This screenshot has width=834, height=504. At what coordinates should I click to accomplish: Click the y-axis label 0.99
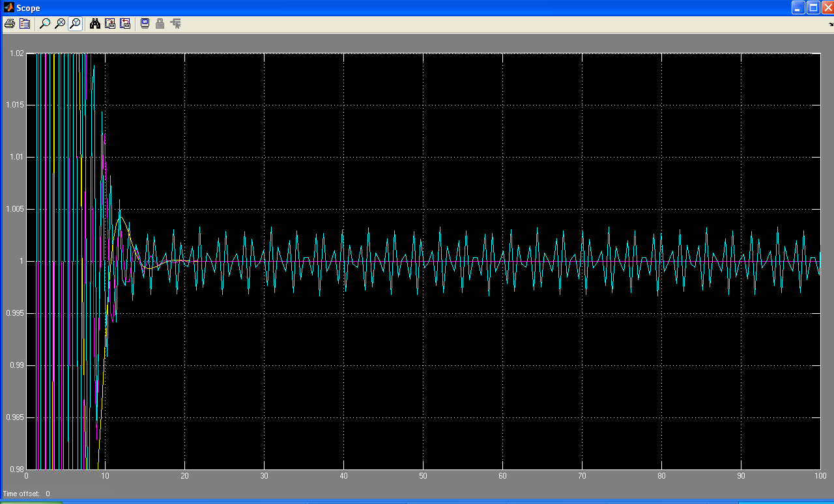tap(16, 365)
